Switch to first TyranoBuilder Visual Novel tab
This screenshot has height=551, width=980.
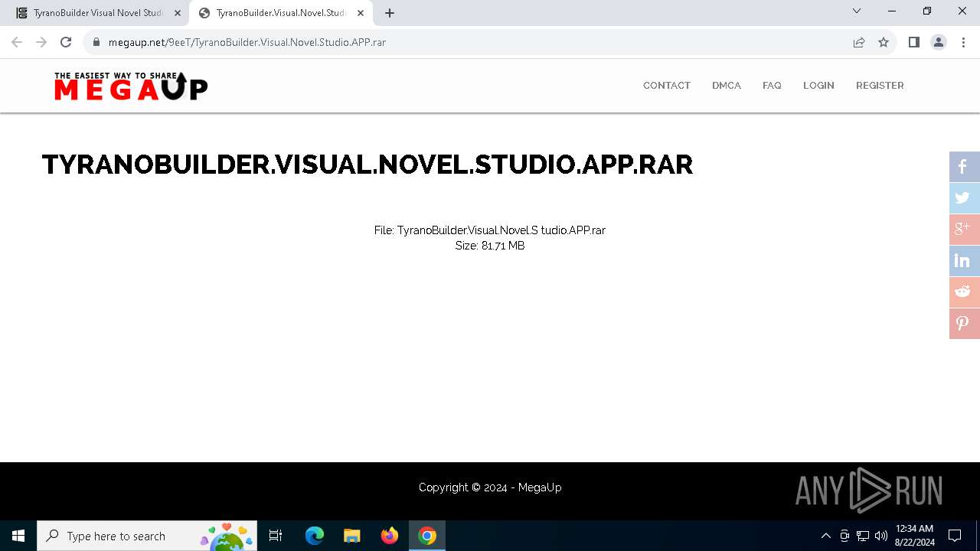tap(98, 13)
